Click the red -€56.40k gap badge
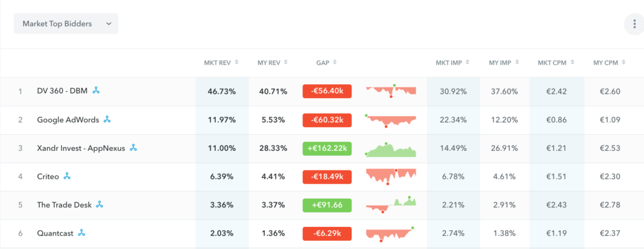The height and width of the screenshot is (249, 644). (327, 91)
